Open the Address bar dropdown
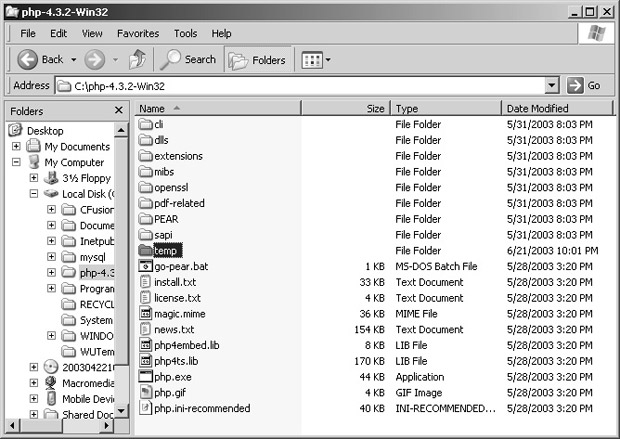The height and width of the screenshot is (439, 620). (x=552, y=85)
